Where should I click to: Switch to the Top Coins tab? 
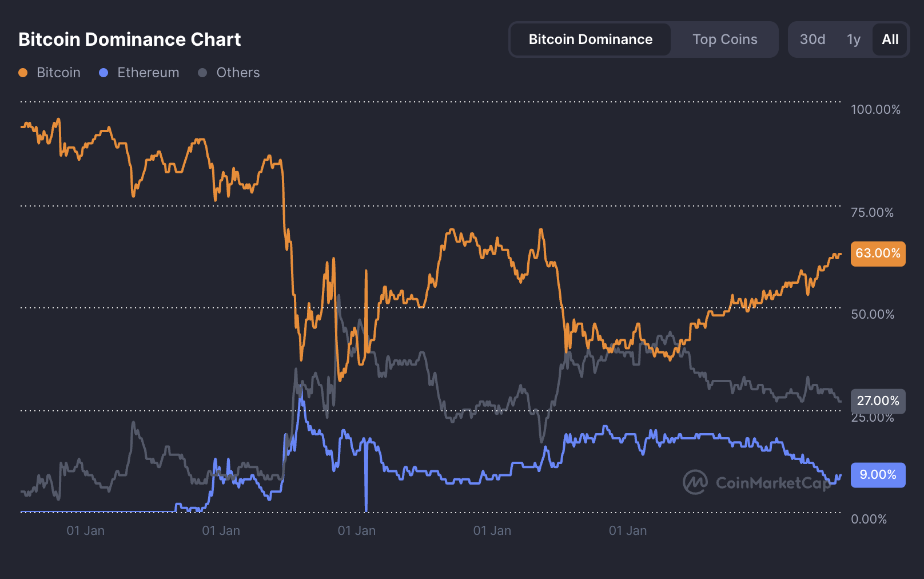724,39
